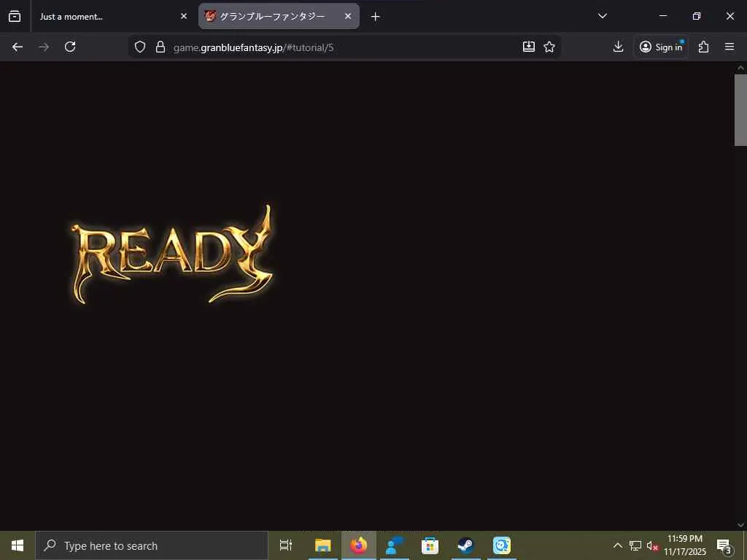
Task: Open Steam from the taskbar
Action: pos(465,545)
